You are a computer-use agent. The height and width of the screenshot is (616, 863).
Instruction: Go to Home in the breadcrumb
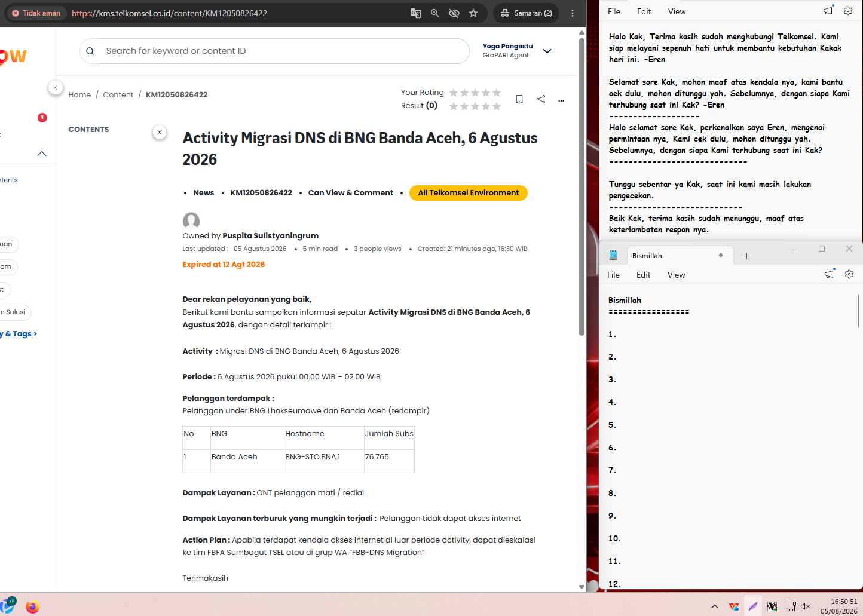click(79, 94)
